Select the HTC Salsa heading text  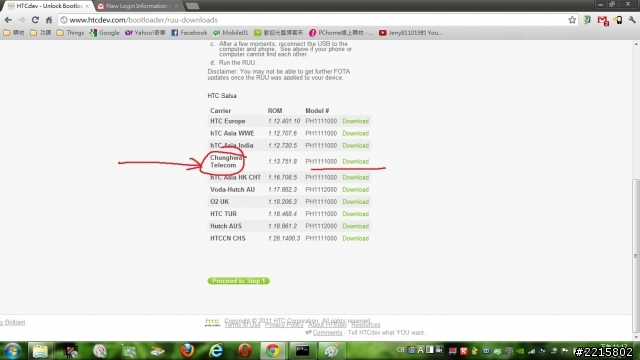pos(222,96)
